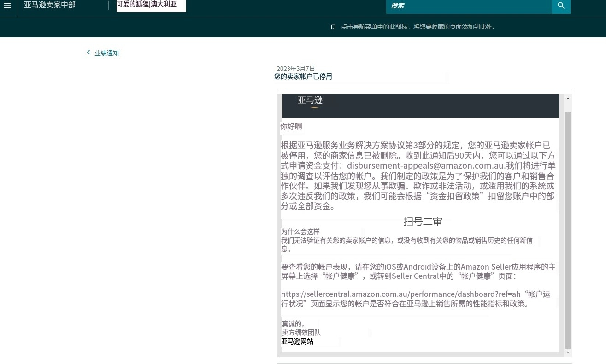Open the 亚马逊卖家中部 home link
Viewport: 606px width, 364px height.
click(50, 5)
